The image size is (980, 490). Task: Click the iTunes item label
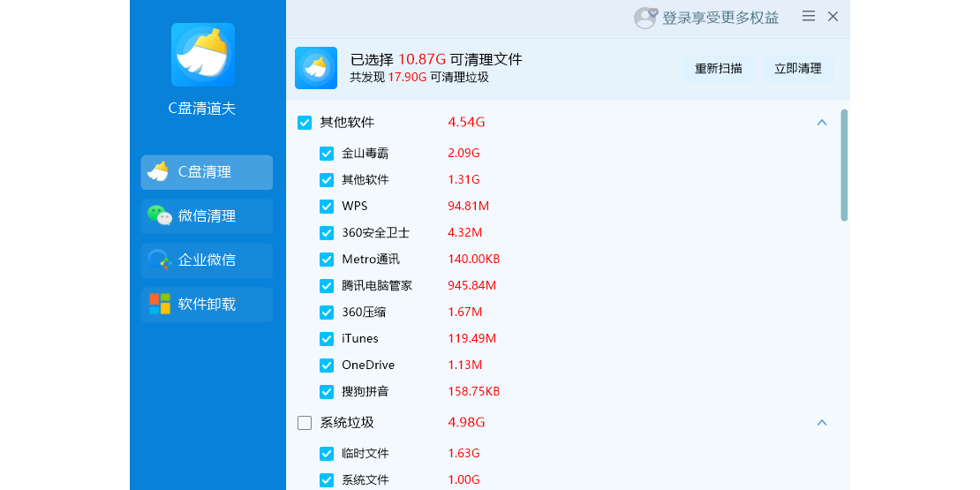point(360,339)
